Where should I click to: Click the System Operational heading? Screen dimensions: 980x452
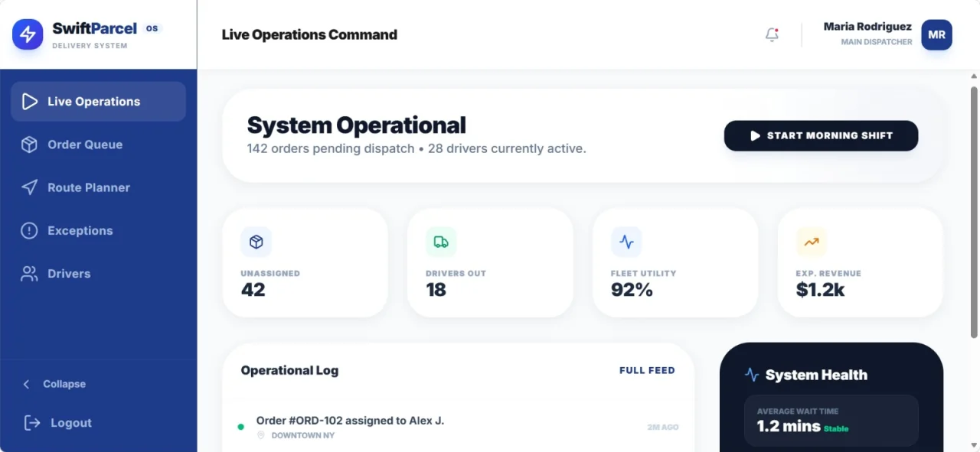(356, 125)
